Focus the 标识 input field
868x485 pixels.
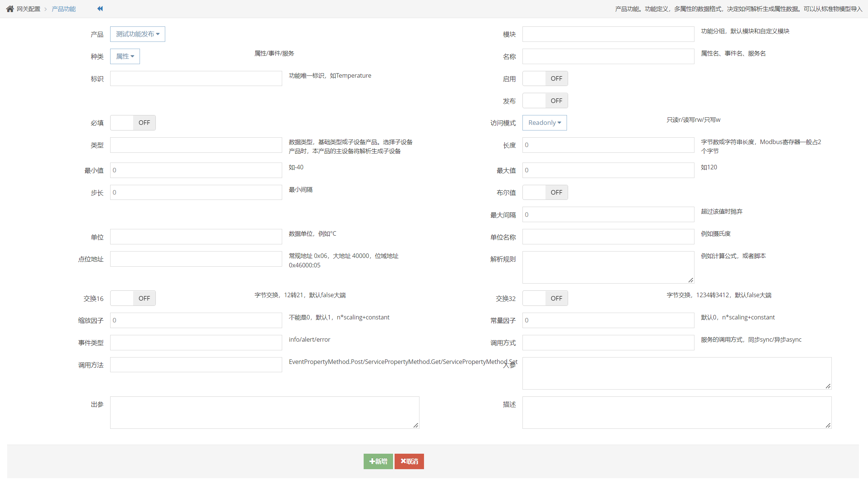(196, 78)
